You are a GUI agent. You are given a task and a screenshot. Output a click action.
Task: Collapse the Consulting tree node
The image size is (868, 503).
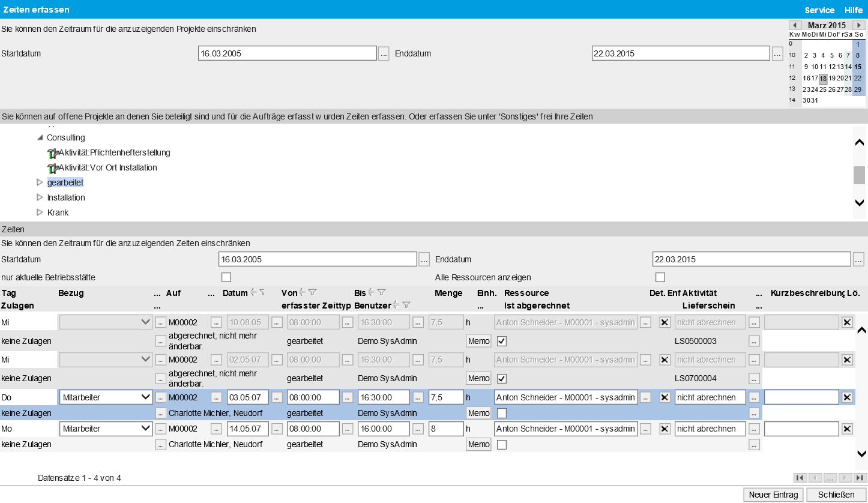pyautogui.click(x=40, y=137)
